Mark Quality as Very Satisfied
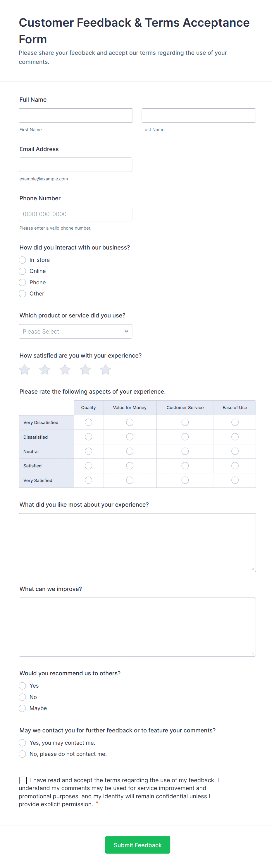The width and height of the screenshot is (272, 868). (89, 480)
